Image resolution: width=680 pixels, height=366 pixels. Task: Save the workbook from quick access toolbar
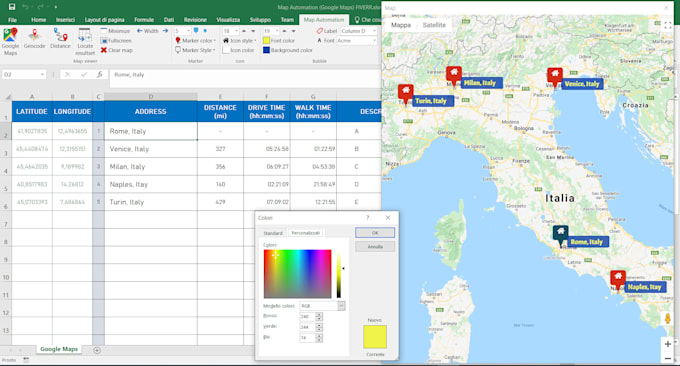coord(12,7)
